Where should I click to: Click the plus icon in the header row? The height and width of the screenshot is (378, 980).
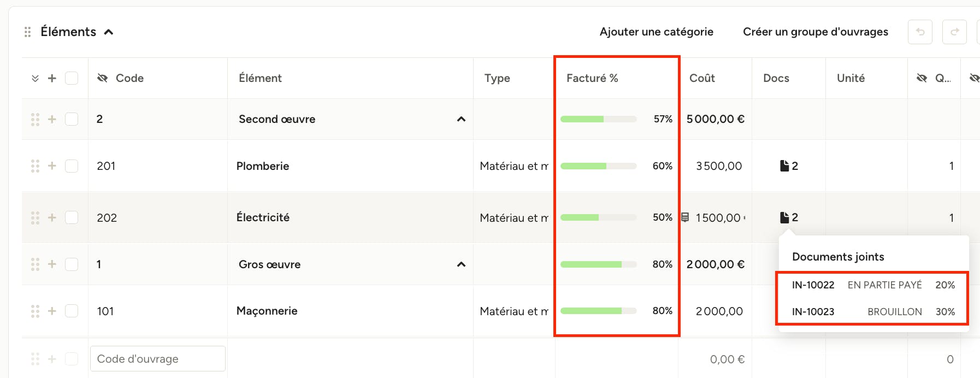(52, 78)
